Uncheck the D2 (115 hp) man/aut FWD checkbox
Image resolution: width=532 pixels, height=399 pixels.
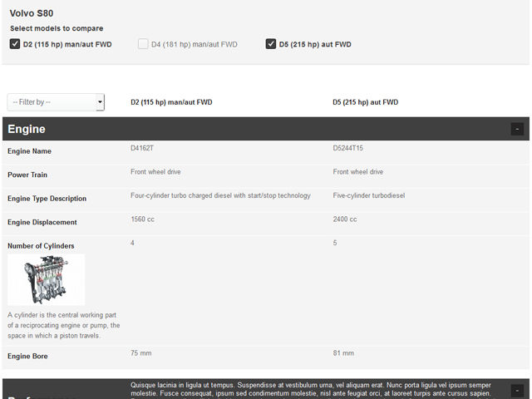click(x=15, y=44)
